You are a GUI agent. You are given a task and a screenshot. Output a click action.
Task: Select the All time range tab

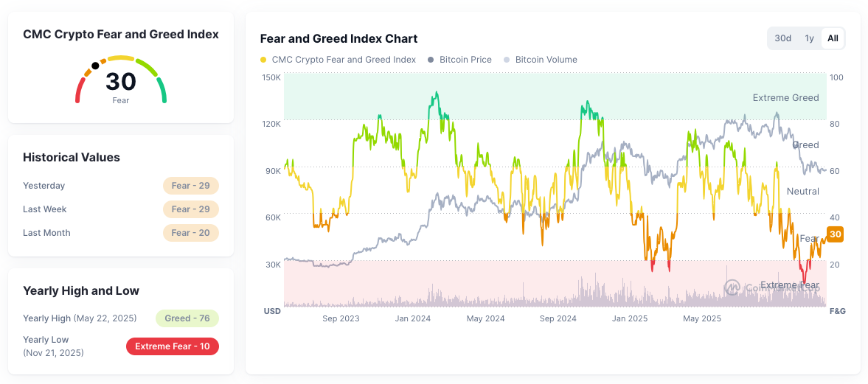click(x=833, y=38)
